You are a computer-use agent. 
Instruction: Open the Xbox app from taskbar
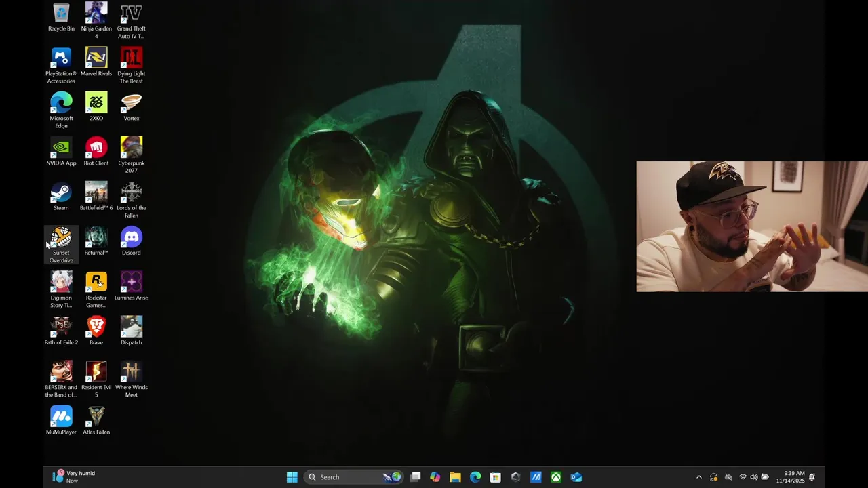556,477
